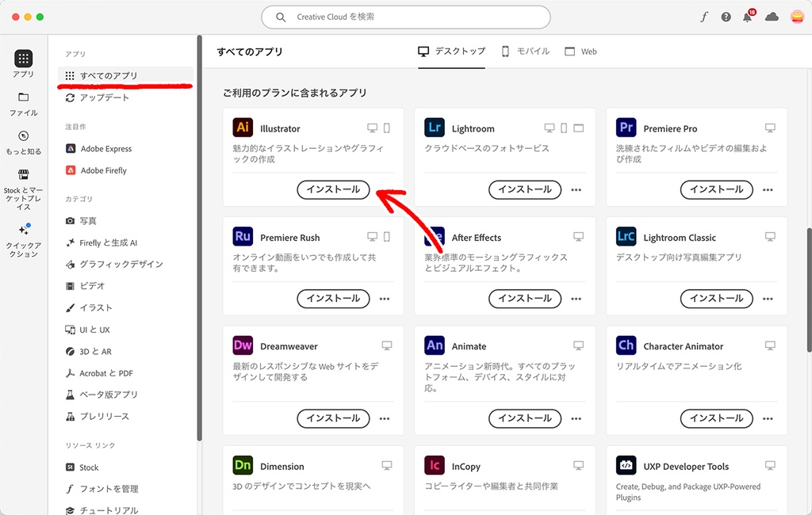Click the InCopy Ic app icon
The image size is (812, 515).
[435, 465]
